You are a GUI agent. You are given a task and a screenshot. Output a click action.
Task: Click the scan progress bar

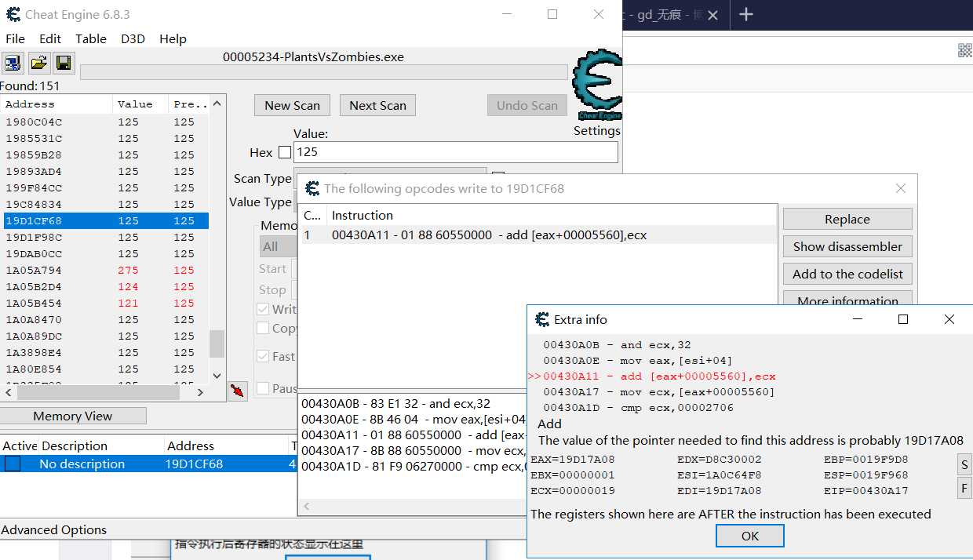pyautogui.click(x=324, y=72)
